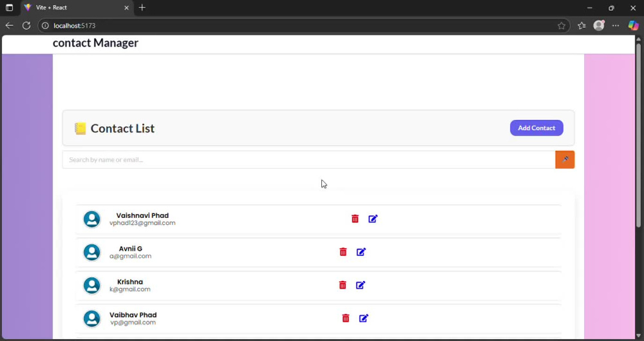The width and height of the screenshot is (644, 341).
Task: Open the browser profile avatar
Action: point(599,26)
